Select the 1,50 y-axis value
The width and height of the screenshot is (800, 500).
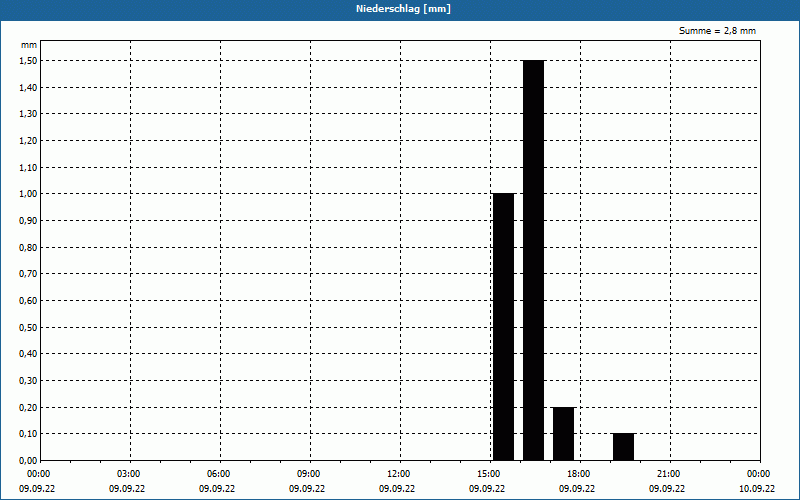(x=28, y=61)
